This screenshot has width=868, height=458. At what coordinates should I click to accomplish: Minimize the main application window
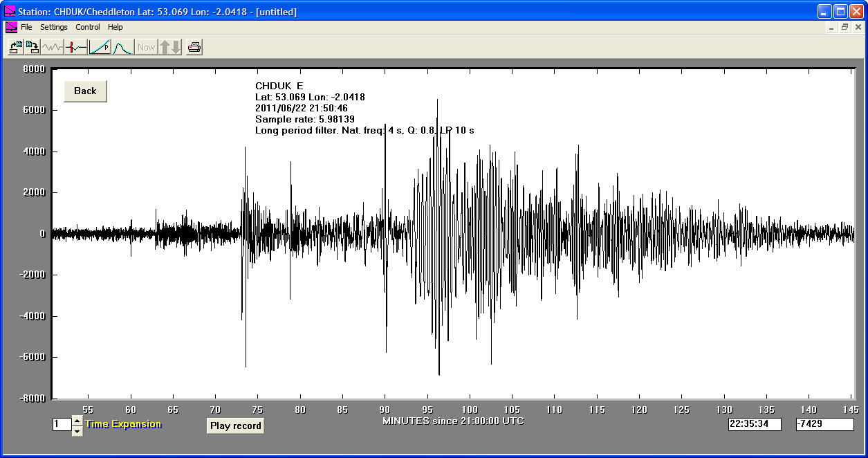pyautogui.click(x=824, y=11)
